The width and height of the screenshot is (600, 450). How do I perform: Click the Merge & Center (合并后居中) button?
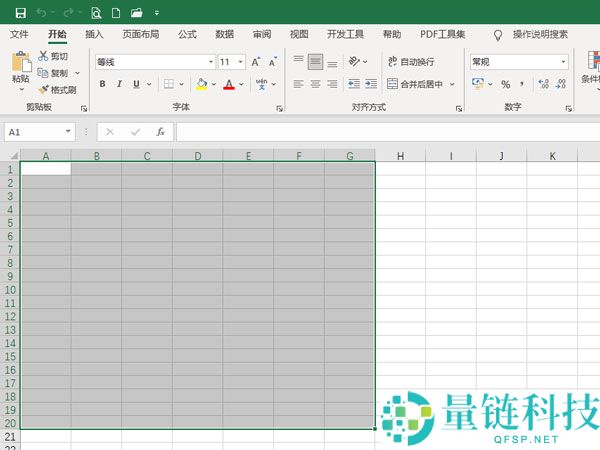420,84
